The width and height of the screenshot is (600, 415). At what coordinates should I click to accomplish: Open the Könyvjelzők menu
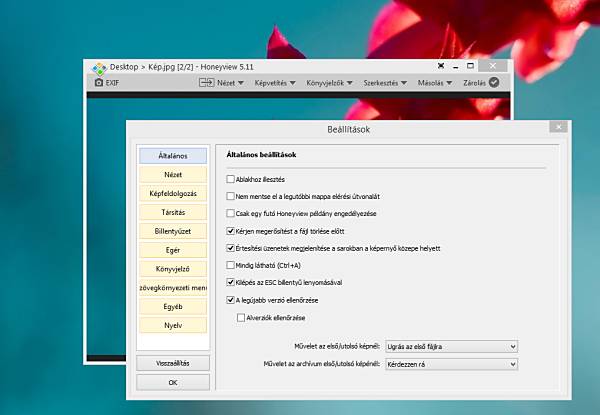(x=329, y=83)
